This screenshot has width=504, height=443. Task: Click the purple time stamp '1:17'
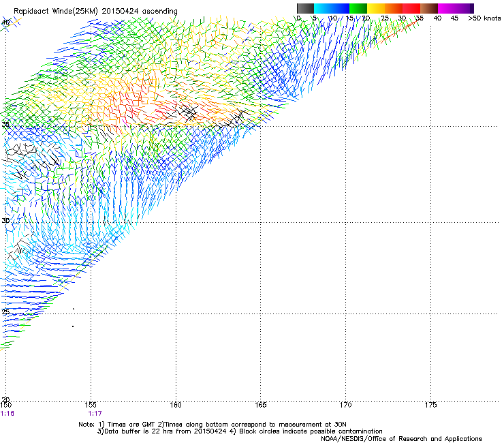[95, 414]
